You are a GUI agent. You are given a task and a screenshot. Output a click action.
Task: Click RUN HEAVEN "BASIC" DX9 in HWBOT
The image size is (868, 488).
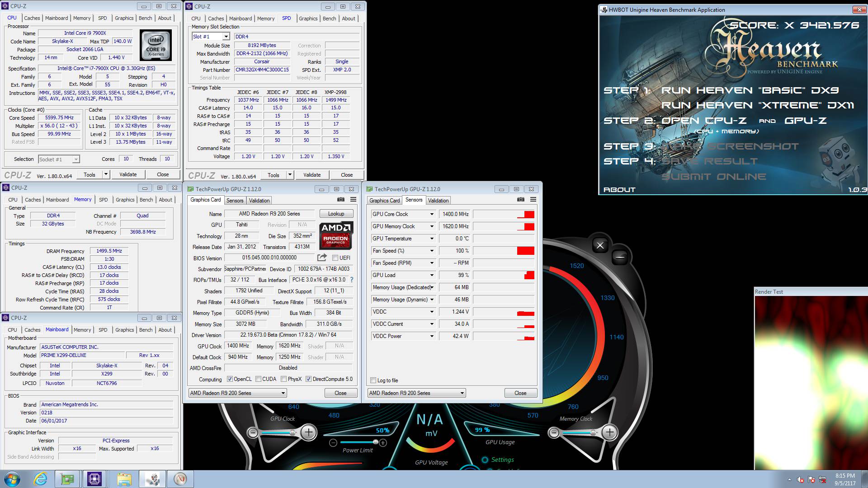(750, 90)
